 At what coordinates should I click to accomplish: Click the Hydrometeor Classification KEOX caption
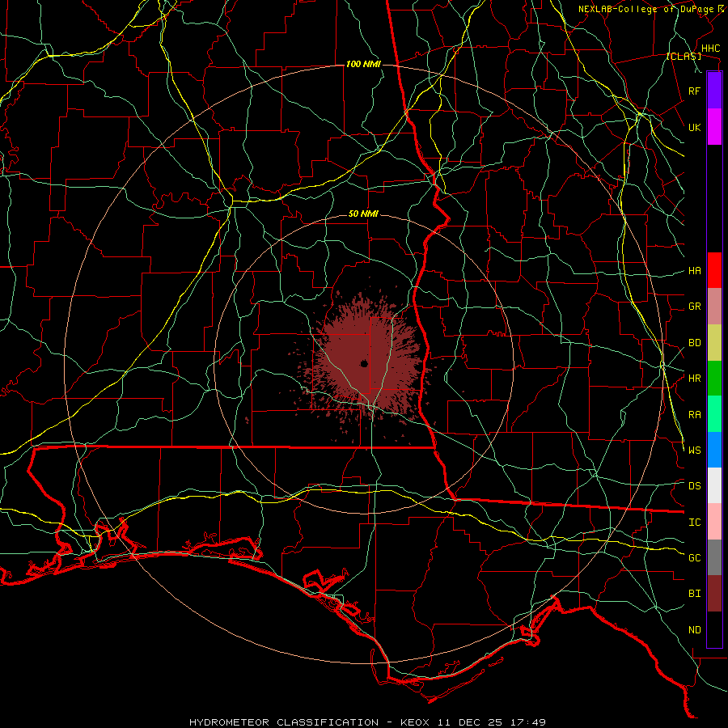367,722
